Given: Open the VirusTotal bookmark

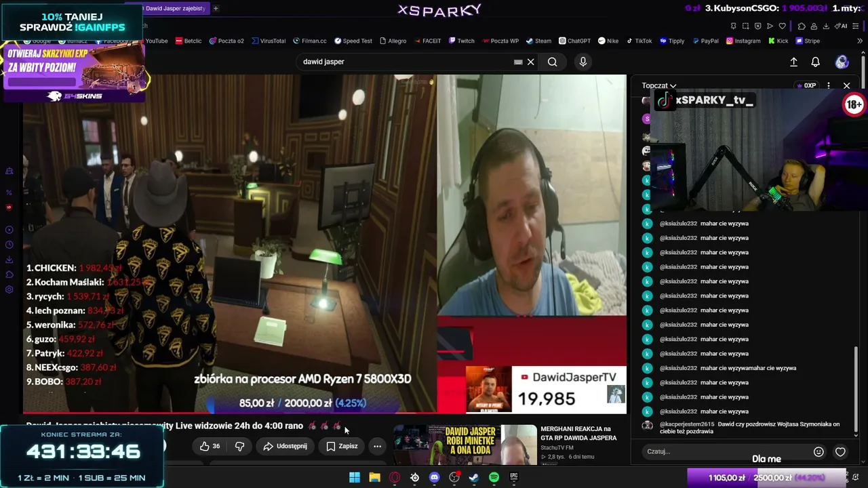Looking at the screenshot, I should pyautogui.click(x=268, y=41).
